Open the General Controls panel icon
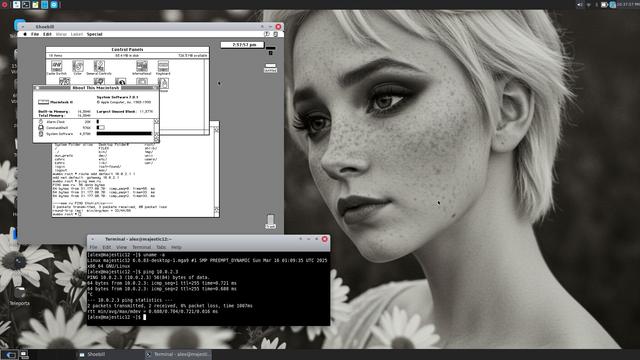640x360 pixels. click(x=99, y=67)
